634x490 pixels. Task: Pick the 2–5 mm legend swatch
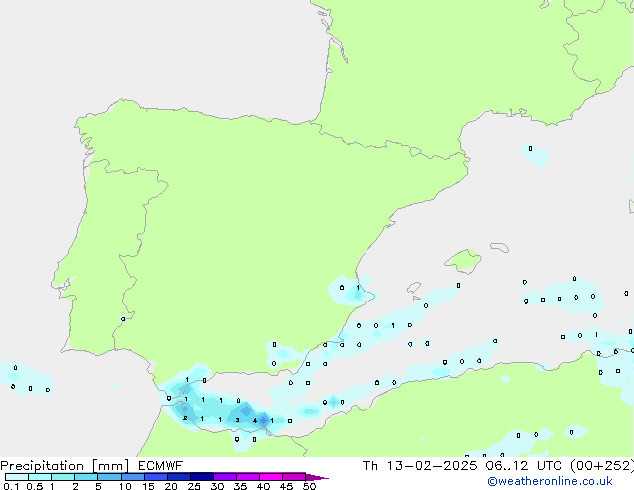click(x=86, y=477)
